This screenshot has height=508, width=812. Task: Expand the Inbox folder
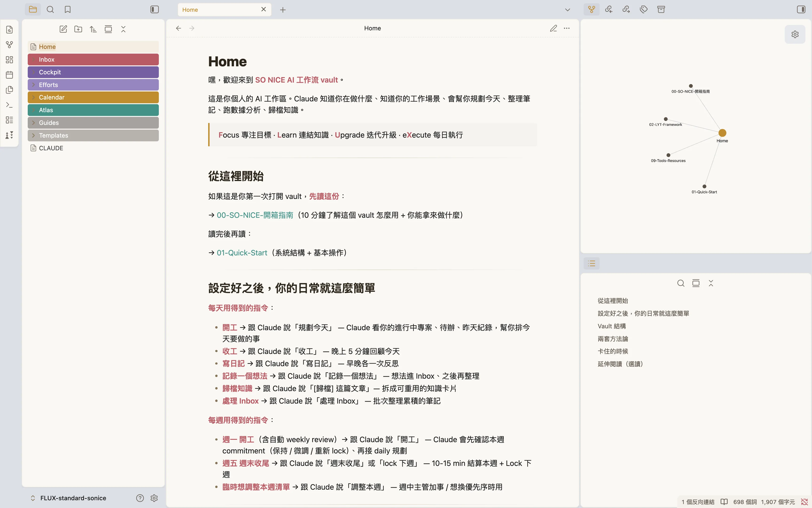tap(93, 60)
